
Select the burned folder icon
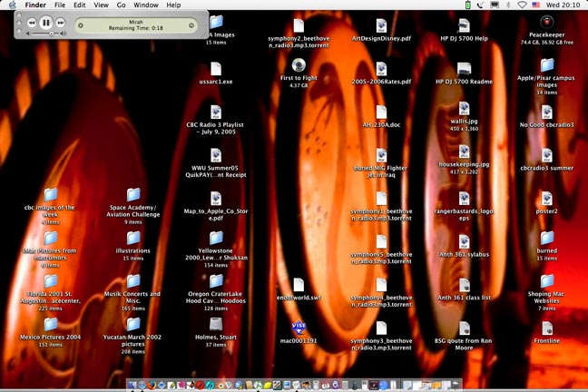(547, 238)
